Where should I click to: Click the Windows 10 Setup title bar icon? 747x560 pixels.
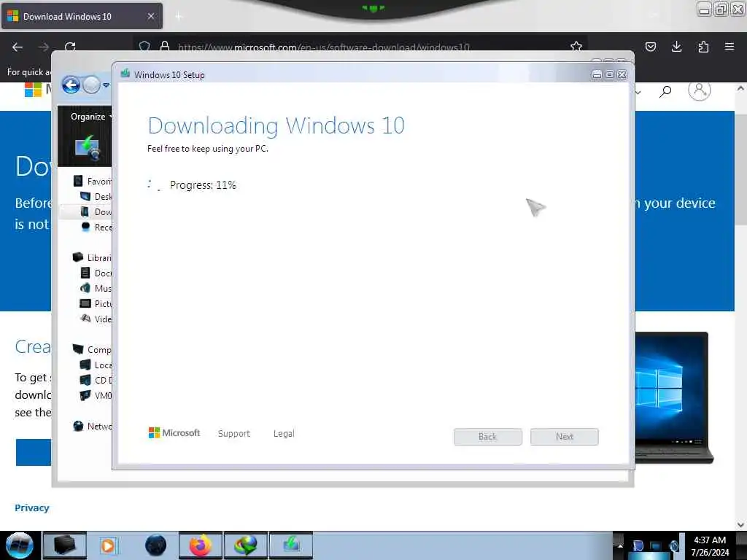point(125,74)
